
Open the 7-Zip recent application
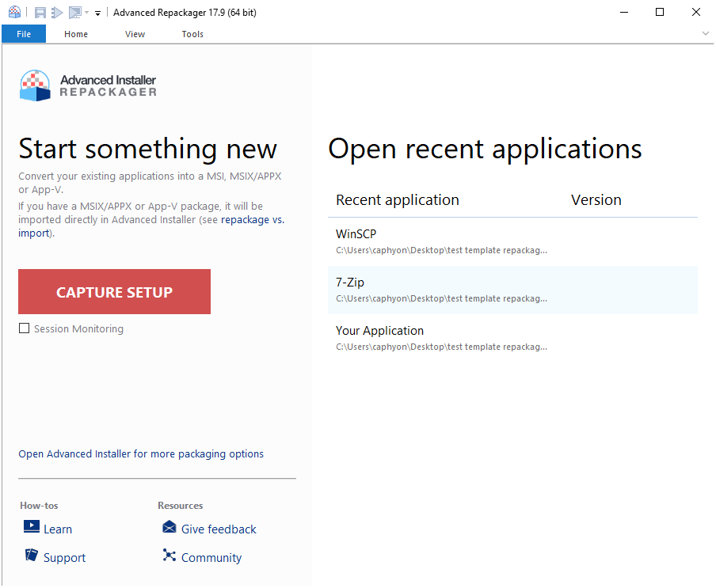click(512, 290)
